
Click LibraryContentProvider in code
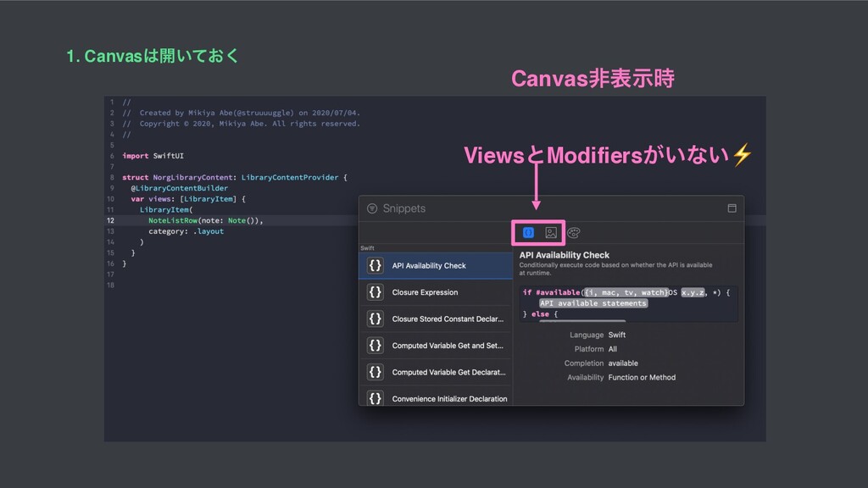point(290,177)
